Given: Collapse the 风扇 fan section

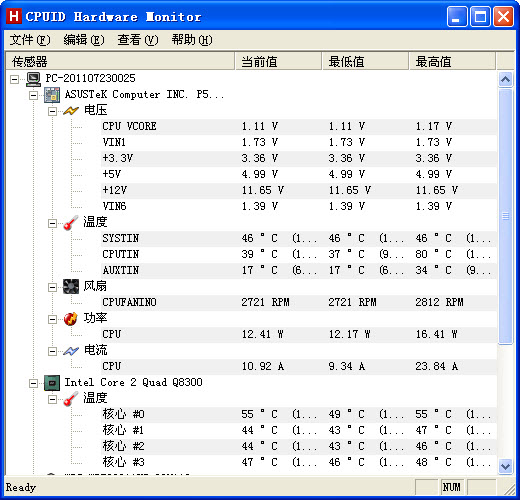Looking at the screenshot, I should 52,287.
